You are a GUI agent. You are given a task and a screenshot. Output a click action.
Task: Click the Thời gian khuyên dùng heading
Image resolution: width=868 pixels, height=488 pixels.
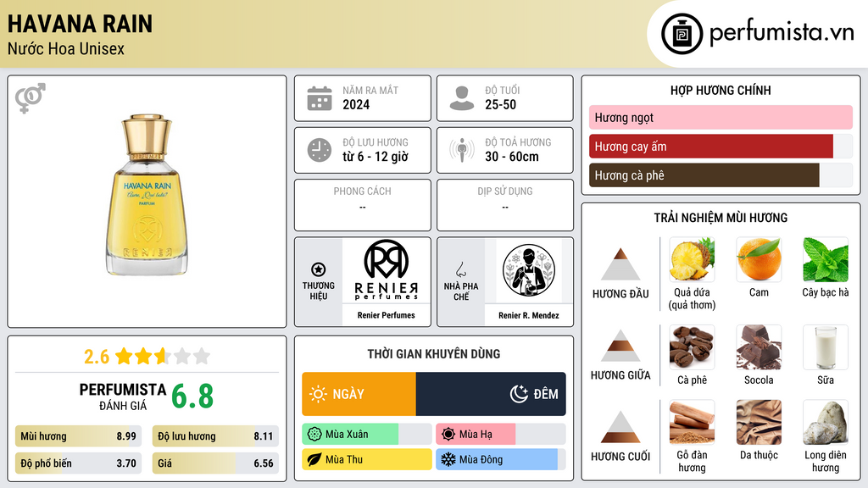pos(434,354)
